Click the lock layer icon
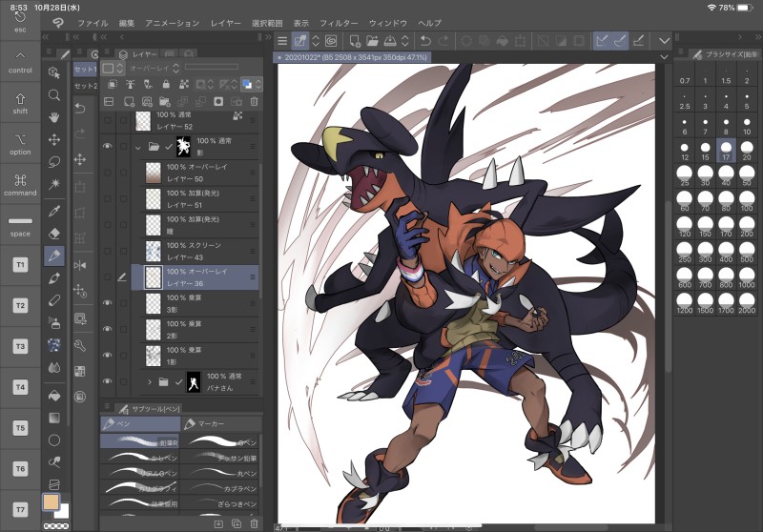 (x=166, y=85)
